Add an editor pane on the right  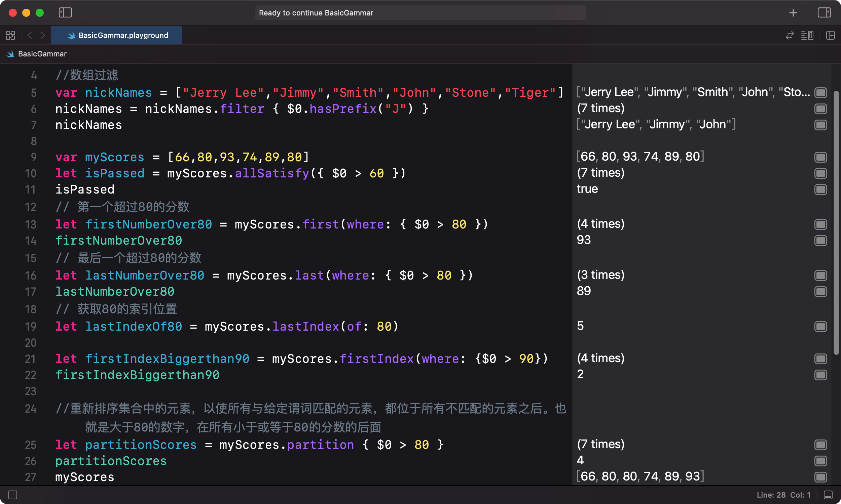coord(831,35)
